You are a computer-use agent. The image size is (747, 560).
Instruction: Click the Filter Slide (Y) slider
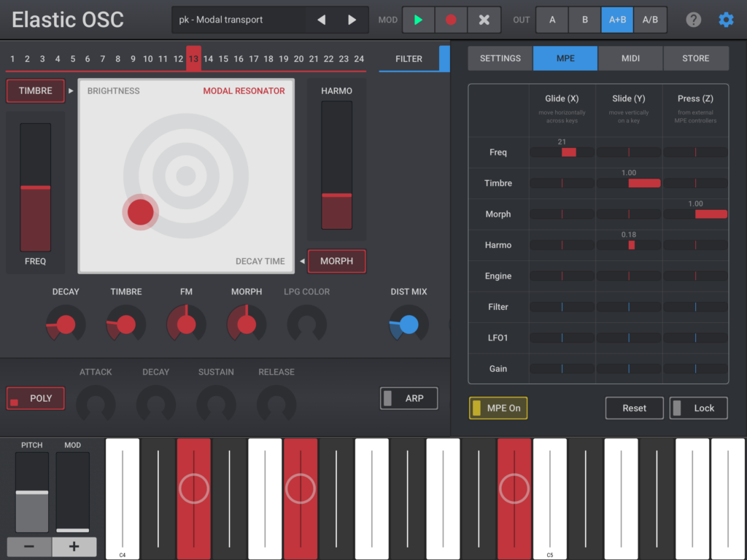[x=629, y=307]
